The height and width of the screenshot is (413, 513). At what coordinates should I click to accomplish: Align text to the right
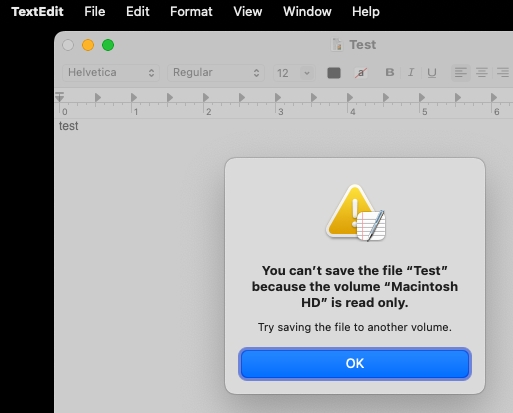[x=503, y=72]
